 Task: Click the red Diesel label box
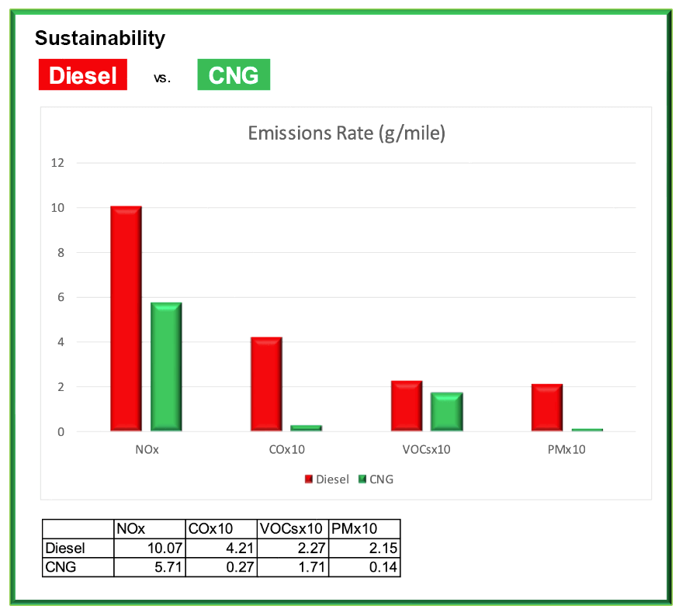(83, 75)
